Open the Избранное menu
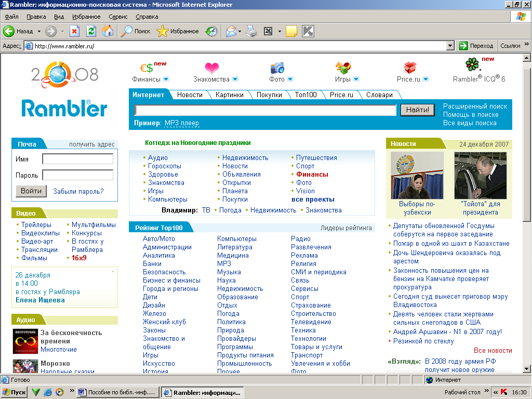532x399 pixels. click(86, 17)
